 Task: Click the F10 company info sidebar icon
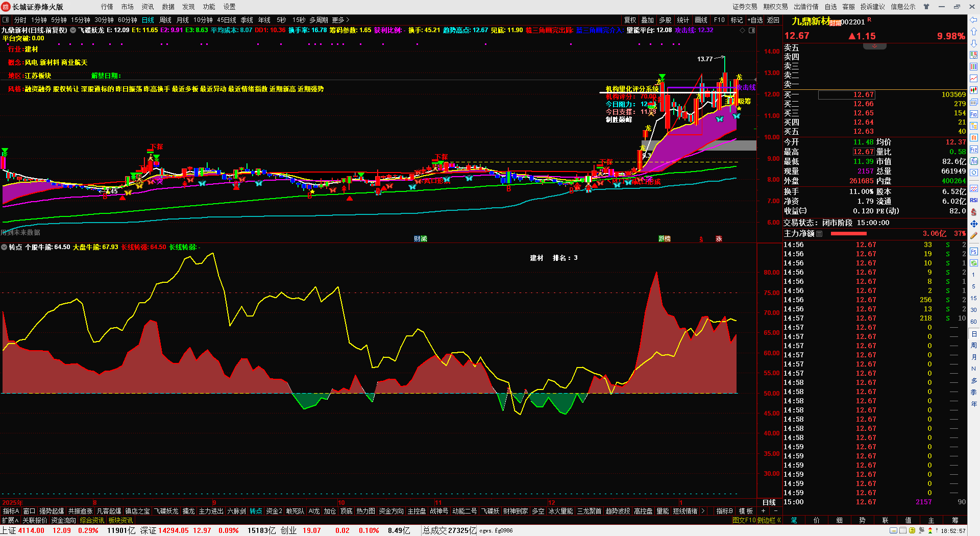pyautogui.click(x=974, y=114)
